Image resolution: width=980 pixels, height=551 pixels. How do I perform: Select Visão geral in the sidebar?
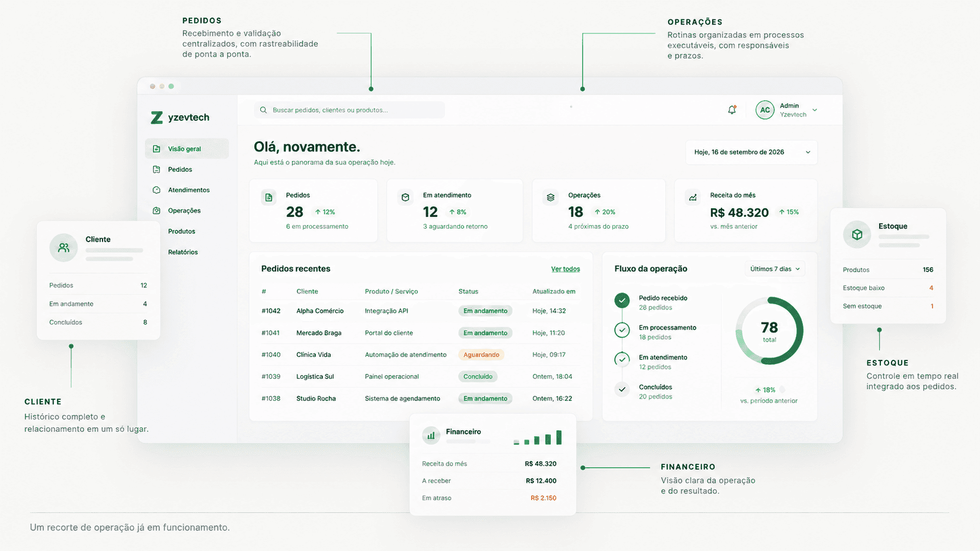(x=187, y=149)
